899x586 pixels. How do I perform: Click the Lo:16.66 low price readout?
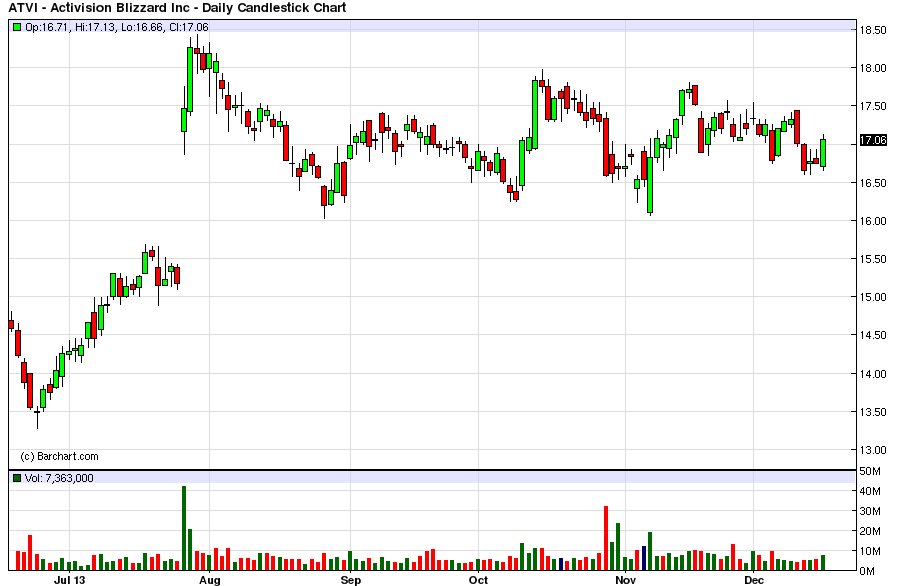click(142, 27)
